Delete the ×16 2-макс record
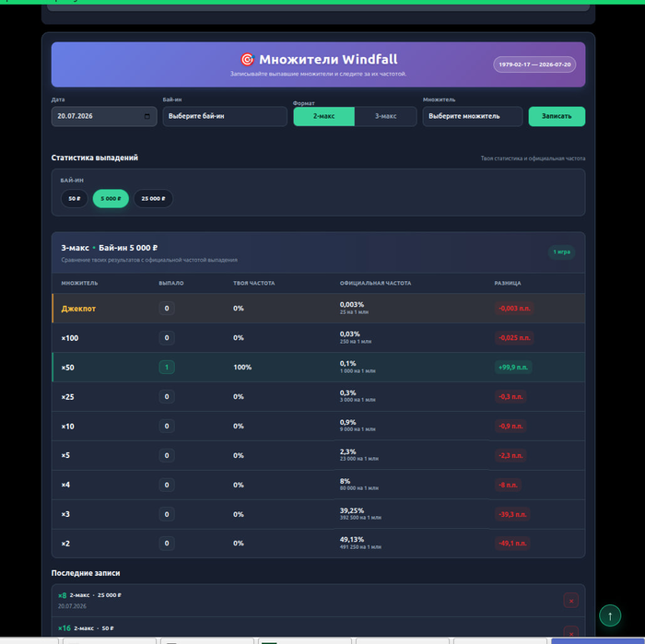 click(x=571, y=633)
